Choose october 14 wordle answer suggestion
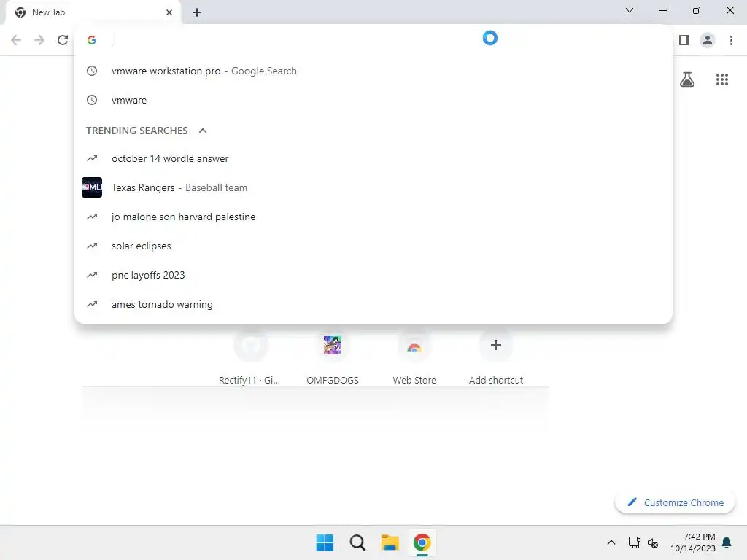This screenshot has width=747, height=560. coord(373,158)
